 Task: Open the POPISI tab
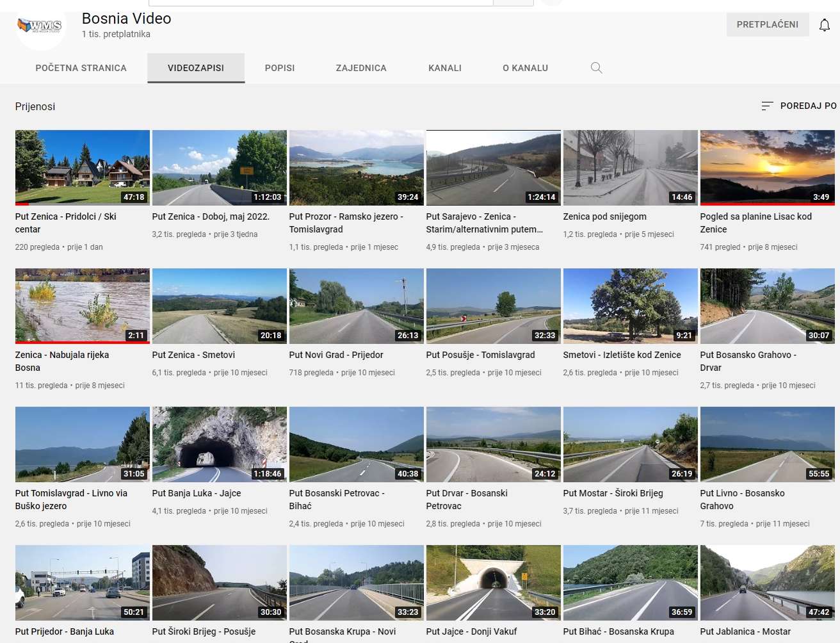click(280, 68)
